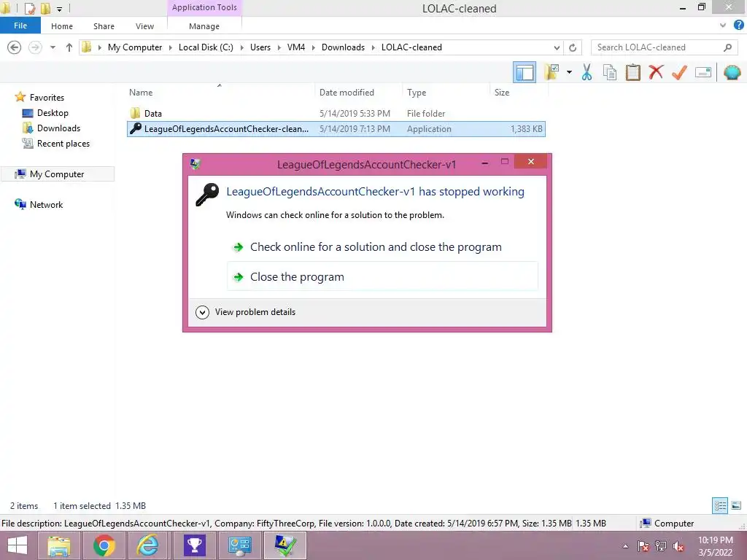Select the LeagueOfLegendsAccountChecker-clean application file

336,128
